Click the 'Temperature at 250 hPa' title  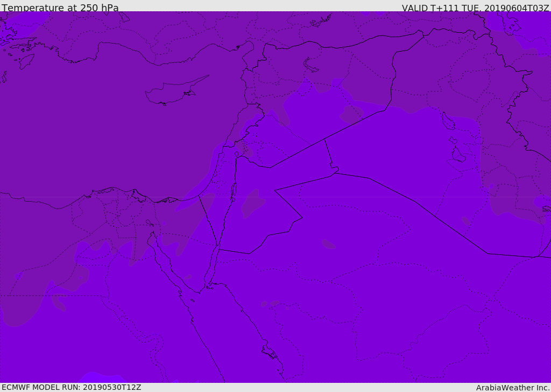(60, 8)
